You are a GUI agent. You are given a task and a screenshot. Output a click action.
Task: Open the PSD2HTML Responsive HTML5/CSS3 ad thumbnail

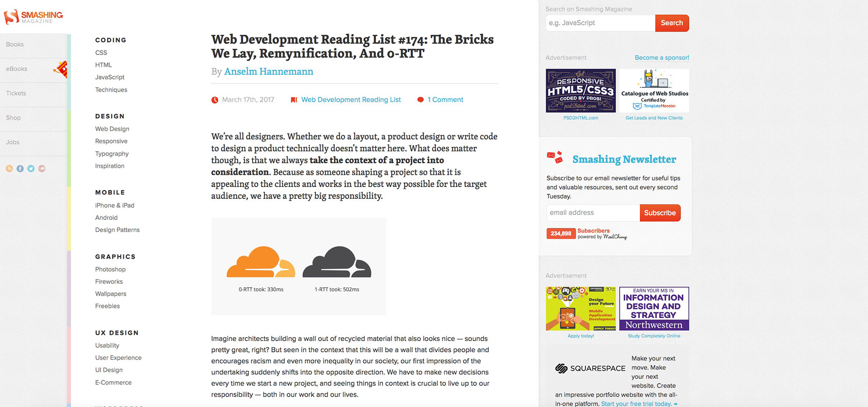(581, 91)
